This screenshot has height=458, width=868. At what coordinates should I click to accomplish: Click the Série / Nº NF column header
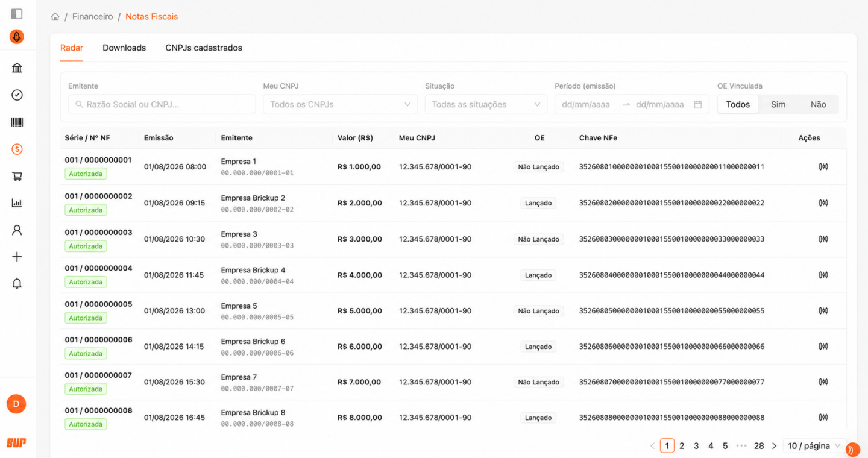click(87, 138)
